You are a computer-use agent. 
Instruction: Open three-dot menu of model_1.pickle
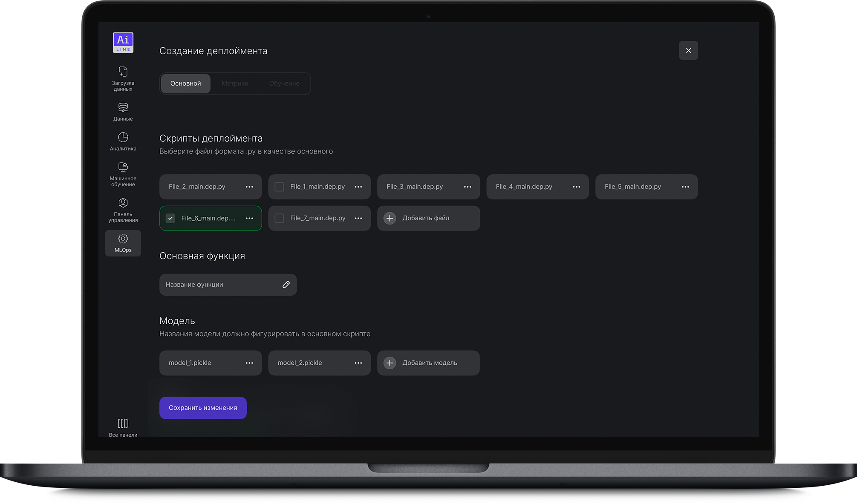pos(249,363)
